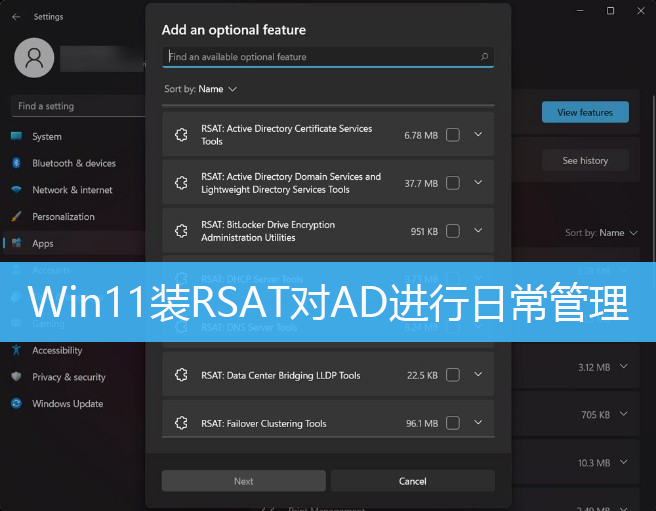
Task: Select the Data Center Bridging LLDP Tools checkbox
Action: [x=453, y=375]
